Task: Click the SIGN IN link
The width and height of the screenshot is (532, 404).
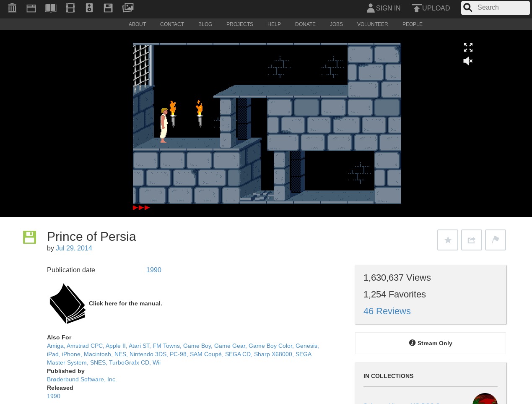Action: (x=388, y=8)
